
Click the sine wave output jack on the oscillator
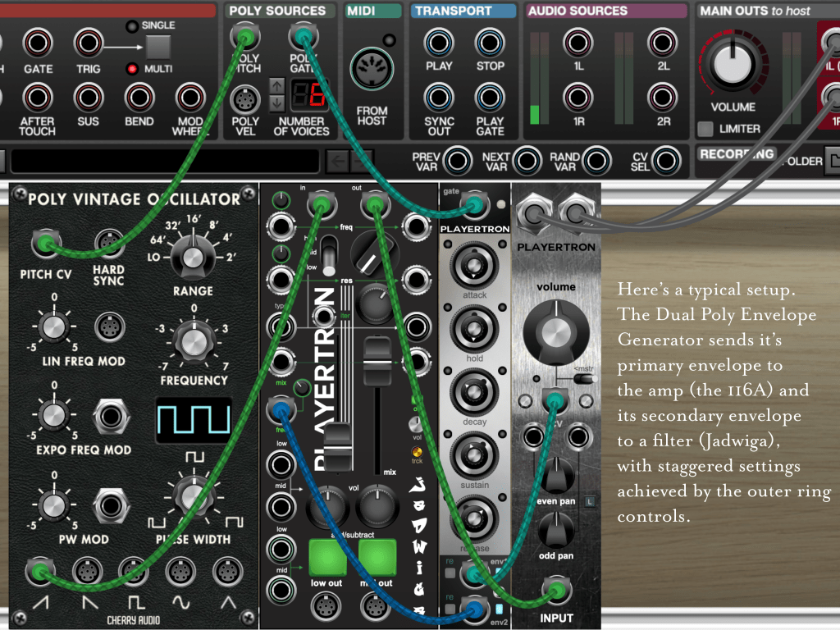pyautogui.click(x=180, y=571)
